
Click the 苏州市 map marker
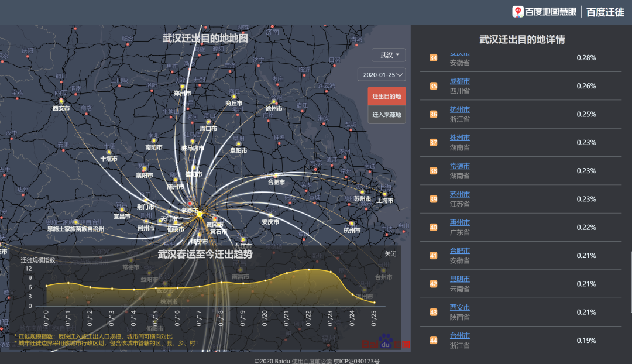362,192
